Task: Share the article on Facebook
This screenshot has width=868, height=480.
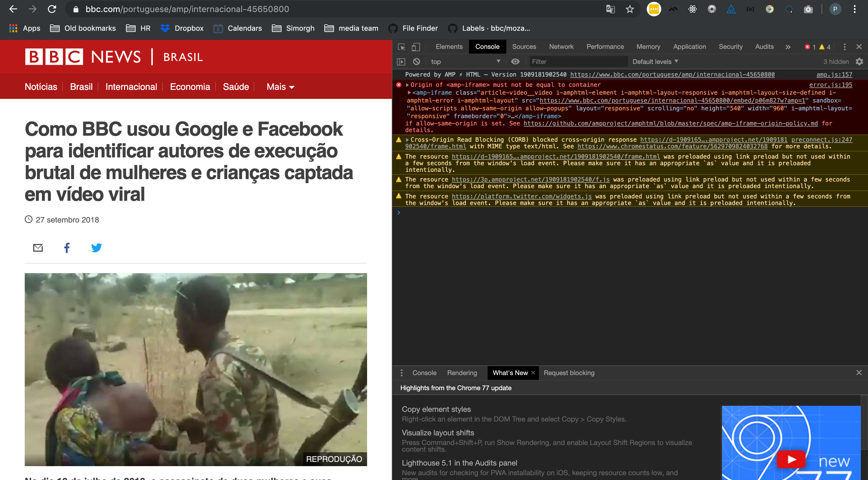Action: pos(67,248)
